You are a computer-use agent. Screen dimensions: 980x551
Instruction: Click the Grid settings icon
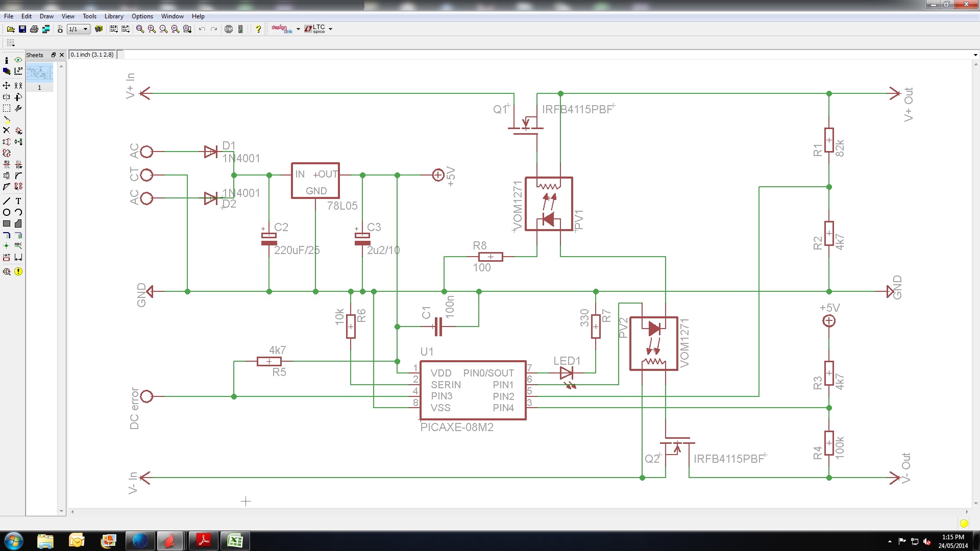pos(10,43)
